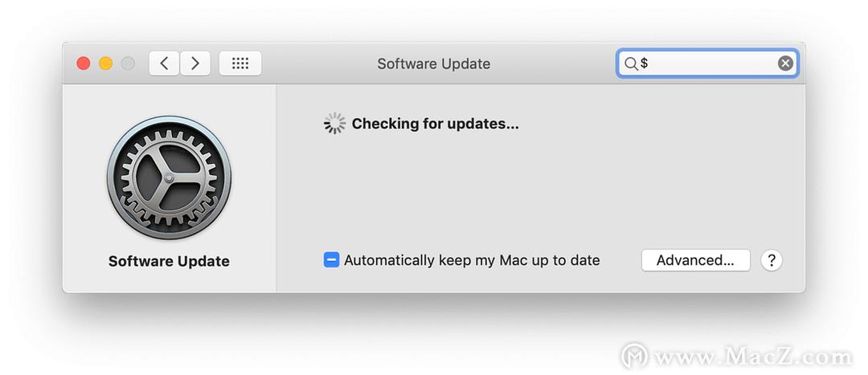Click the 'Automatically keep my Mac up to date' label
This screenshot has width=868, height=375.
pos(473,260)
